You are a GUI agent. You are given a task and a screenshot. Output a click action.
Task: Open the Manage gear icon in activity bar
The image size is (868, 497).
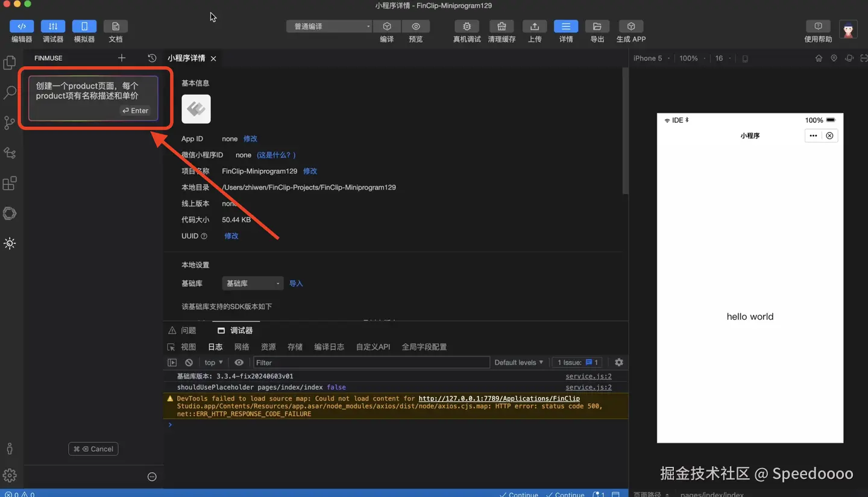coord(10,475)
